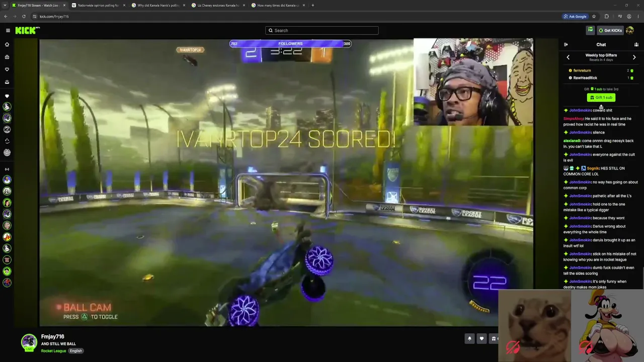Viewport: 644px width, 362px height.
Task: Open the Fmjay716 channel name link
Action: click(x=52, y=336)
